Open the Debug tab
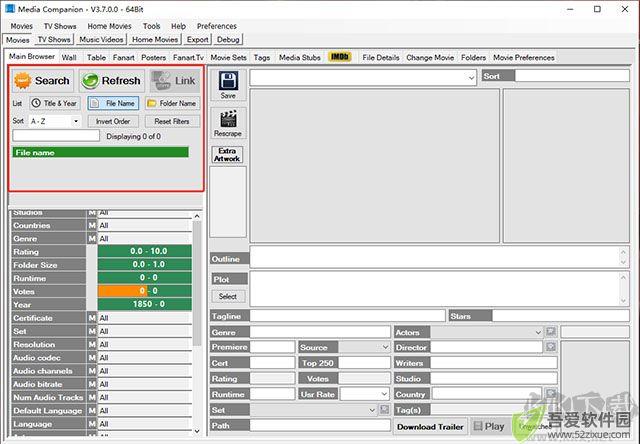The width and height of the screenshot is (640, 444). [x=228, y=40]
